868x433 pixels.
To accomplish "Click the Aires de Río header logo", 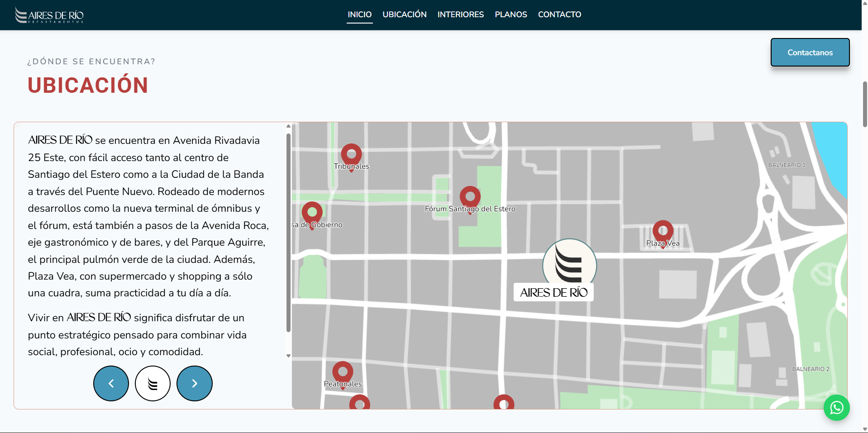I will pos(49,15).
